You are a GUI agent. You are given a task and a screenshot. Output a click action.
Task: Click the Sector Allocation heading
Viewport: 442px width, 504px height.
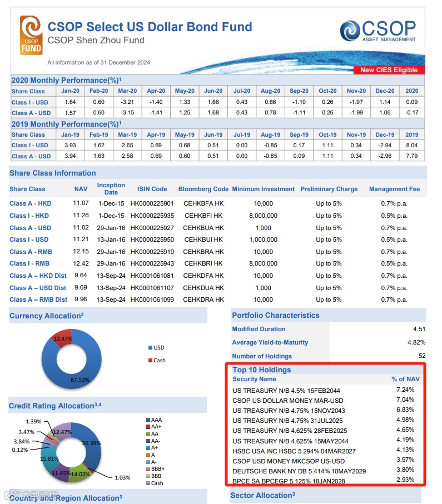click(x=262, y=495)
